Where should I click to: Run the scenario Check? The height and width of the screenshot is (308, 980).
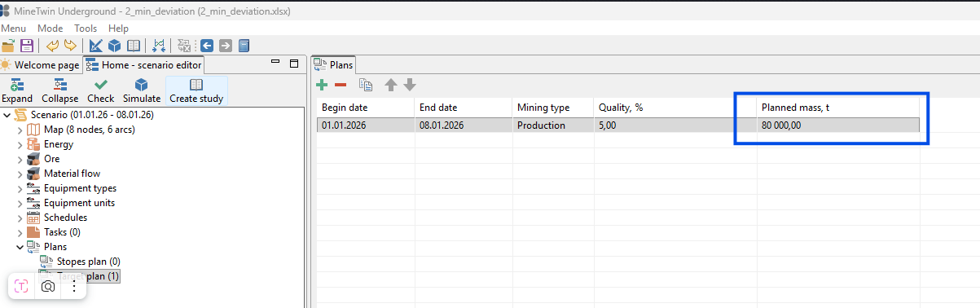click(101, 91)
